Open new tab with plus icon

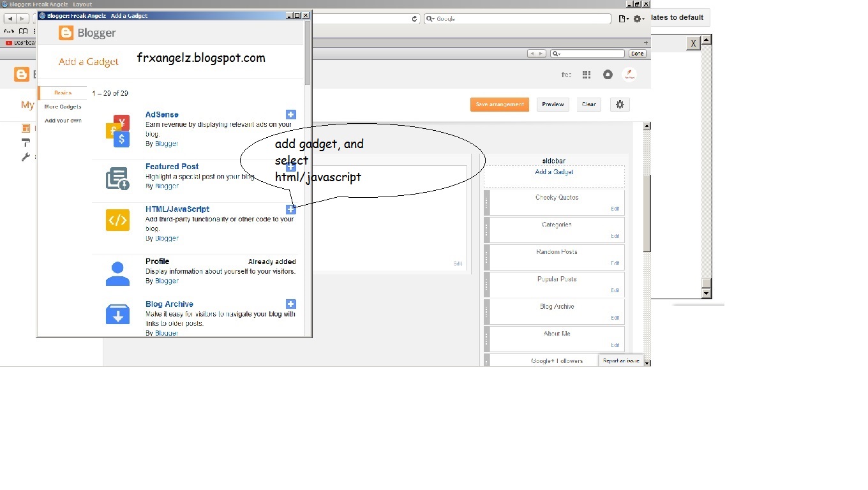click(x=645, y=42)
